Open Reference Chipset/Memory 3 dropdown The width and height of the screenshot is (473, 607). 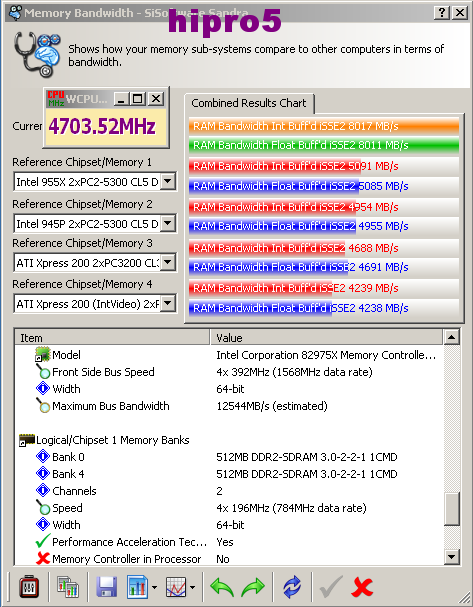click(x=168, y=262)
